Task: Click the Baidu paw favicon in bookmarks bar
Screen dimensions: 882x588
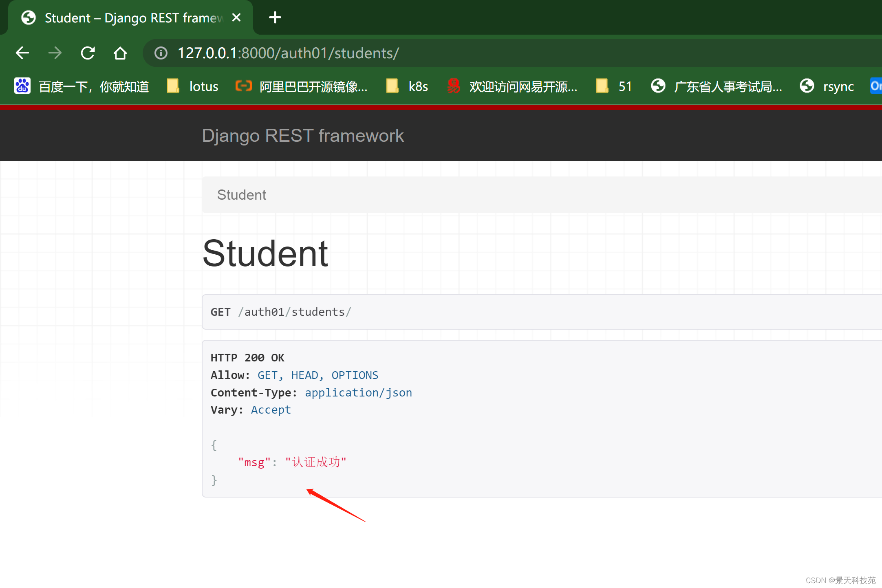Action: click(x=22, y=86)
